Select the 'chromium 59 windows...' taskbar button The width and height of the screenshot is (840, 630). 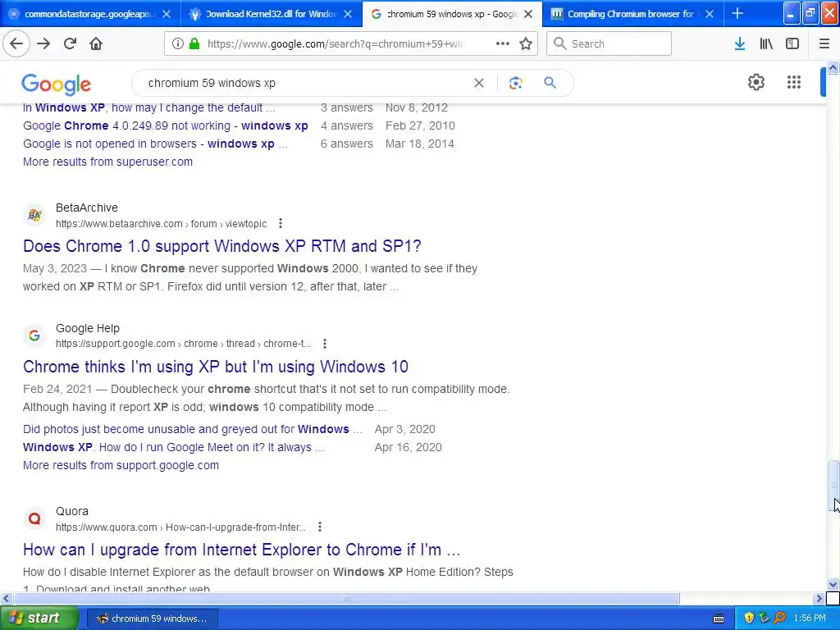[152, 619]
